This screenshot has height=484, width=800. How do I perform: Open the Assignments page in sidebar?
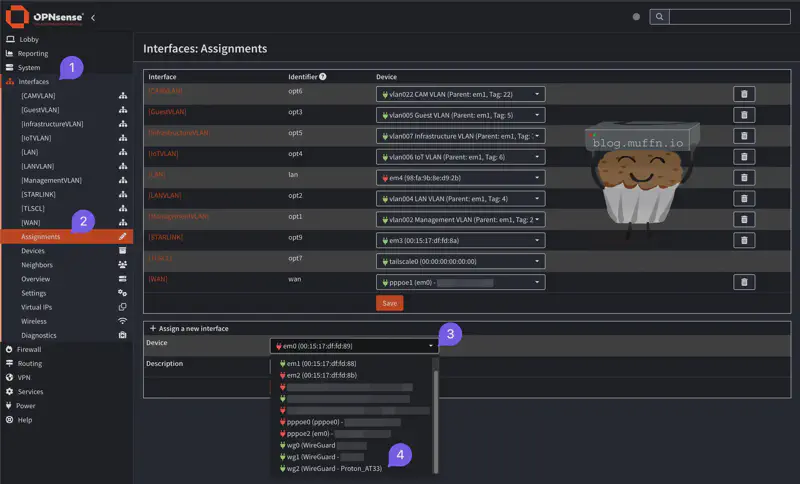pyautogui.click(x=41, y=237)
